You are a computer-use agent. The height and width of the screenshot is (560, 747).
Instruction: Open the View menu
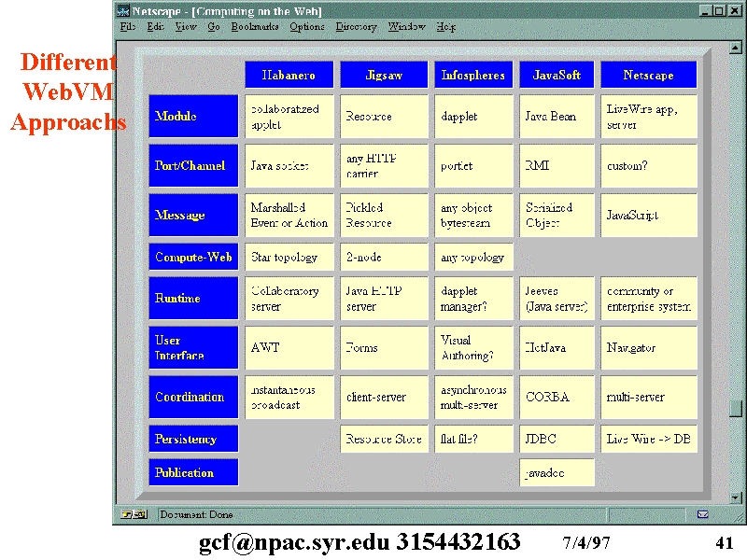(185, 27)
